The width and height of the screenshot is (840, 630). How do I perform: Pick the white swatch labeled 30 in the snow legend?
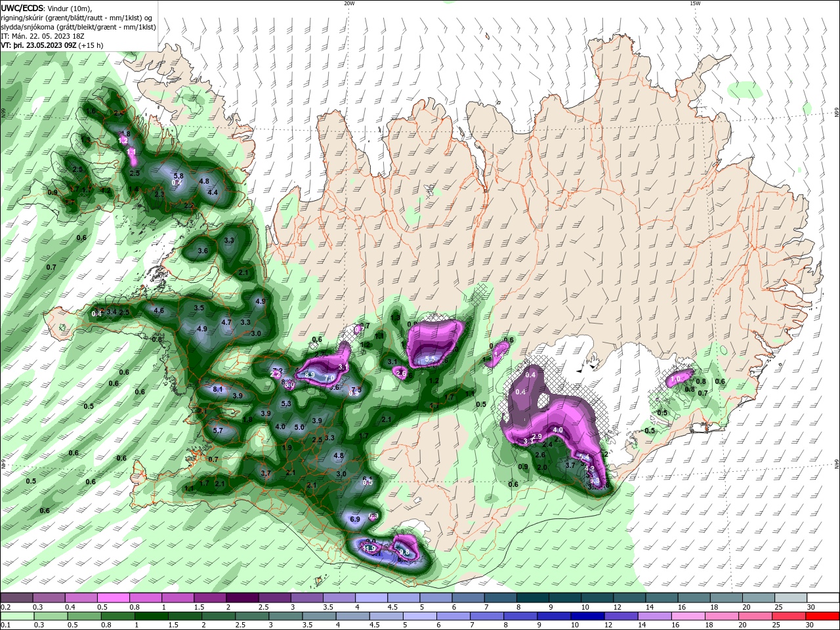(x=823, y=598)
